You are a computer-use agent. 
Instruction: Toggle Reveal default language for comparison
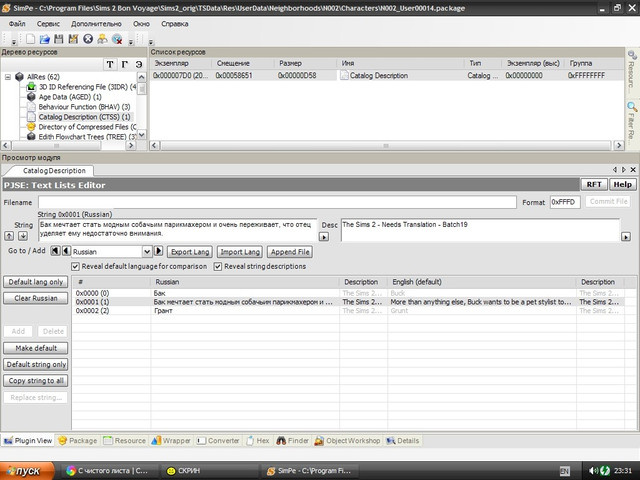75,267
